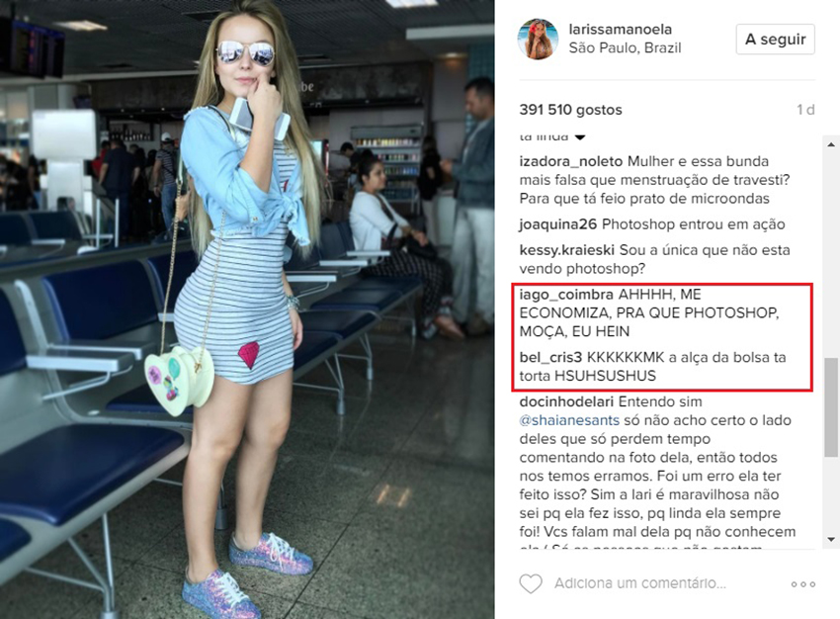Open @shaianesants mention link
The width and height of the screenshot is (840, 619).
[569, 420]
